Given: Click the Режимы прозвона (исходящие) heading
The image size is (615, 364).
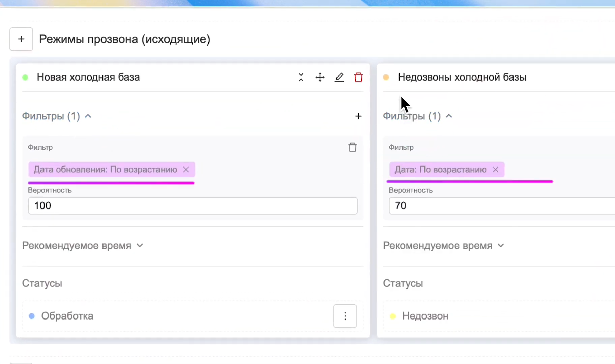Looking at the screenshot, I should [125, 39].
